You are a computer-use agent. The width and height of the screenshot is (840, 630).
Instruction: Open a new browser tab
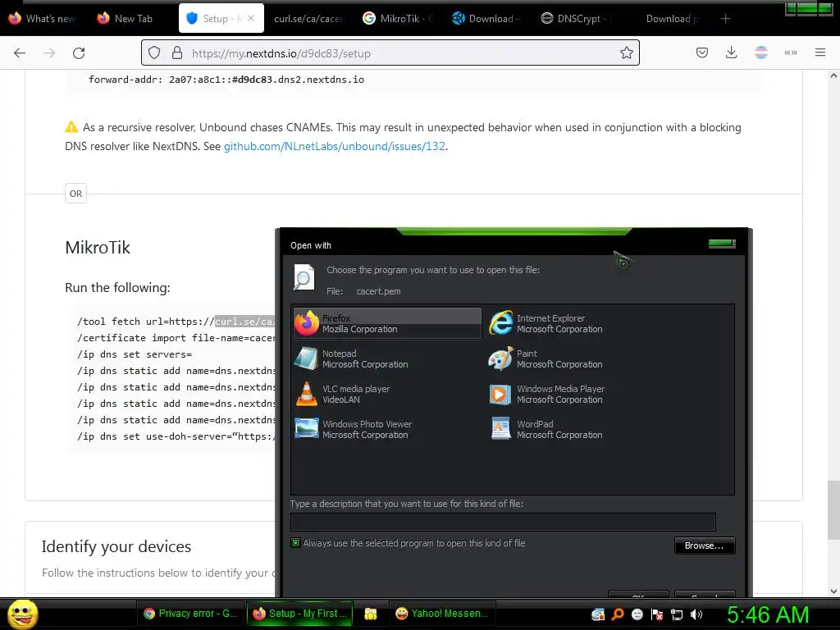click(x=725, y=19)
